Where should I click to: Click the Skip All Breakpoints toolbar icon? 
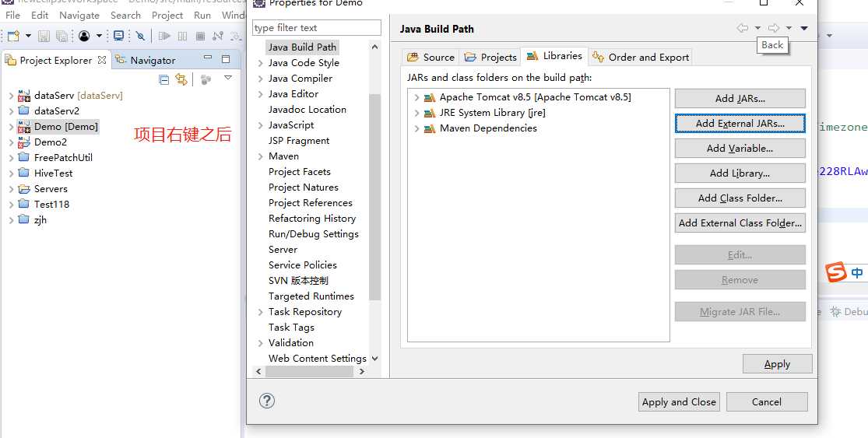tap(141, 36)
